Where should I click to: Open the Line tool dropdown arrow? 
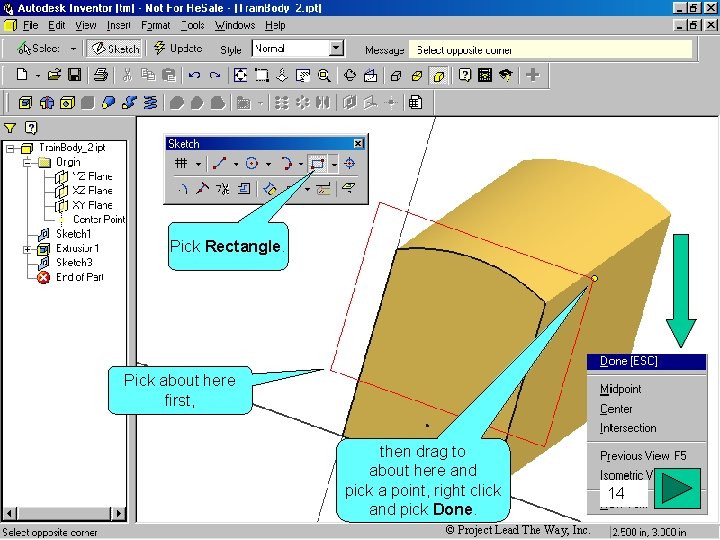coord(236,163)
